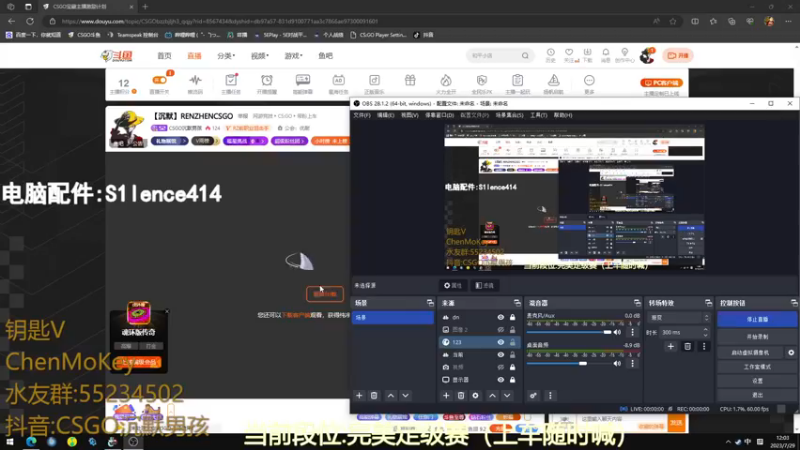Viewport: 800px width, 450px height.
Task: Click the Douyu search input field
Action: [x=494, y=56]
